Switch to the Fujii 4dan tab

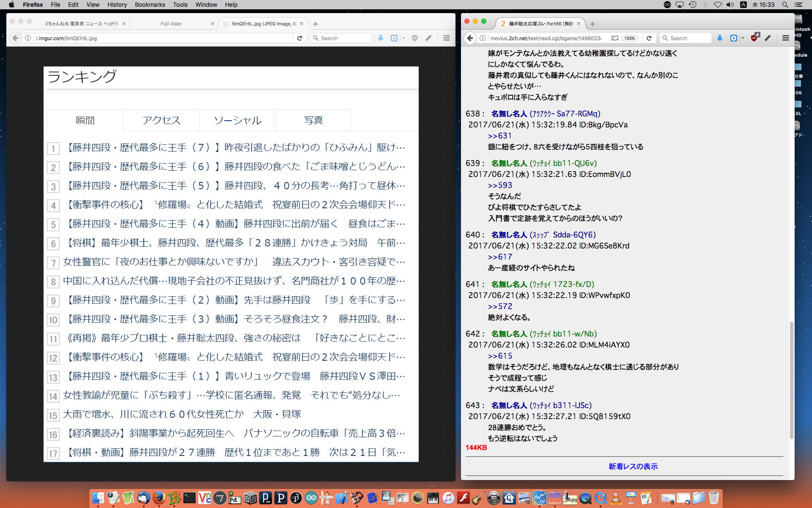pyautogui.click(x=171, y=24)
